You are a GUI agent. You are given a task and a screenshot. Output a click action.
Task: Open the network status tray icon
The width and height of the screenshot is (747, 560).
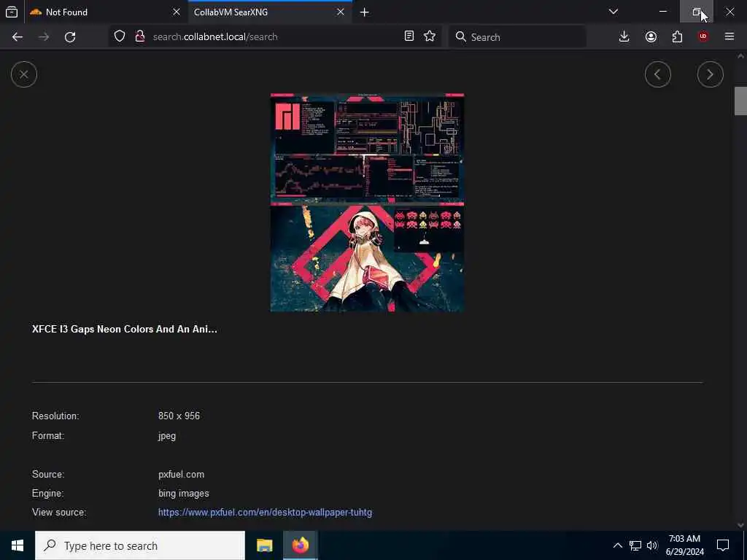[635, 545]
